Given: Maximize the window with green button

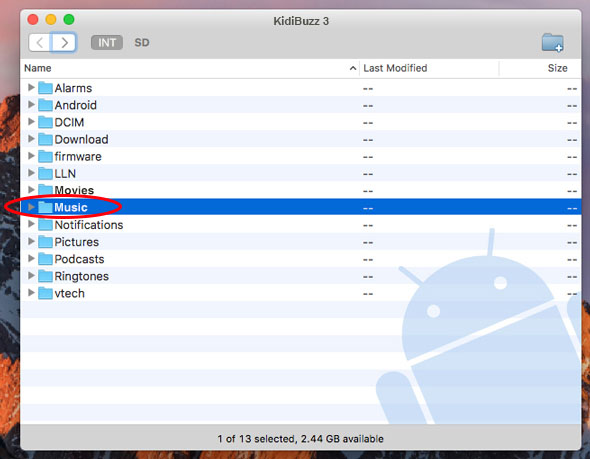Looking at the screenshot, I should (x=69, y=19).
